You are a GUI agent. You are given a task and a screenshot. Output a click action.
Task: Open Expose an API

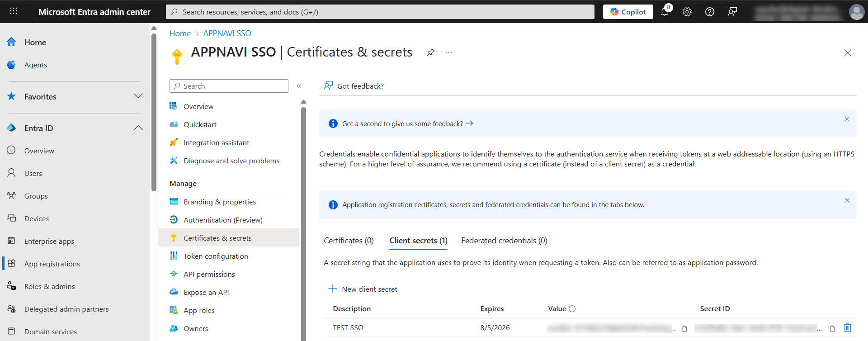click(x=206, y=292)
